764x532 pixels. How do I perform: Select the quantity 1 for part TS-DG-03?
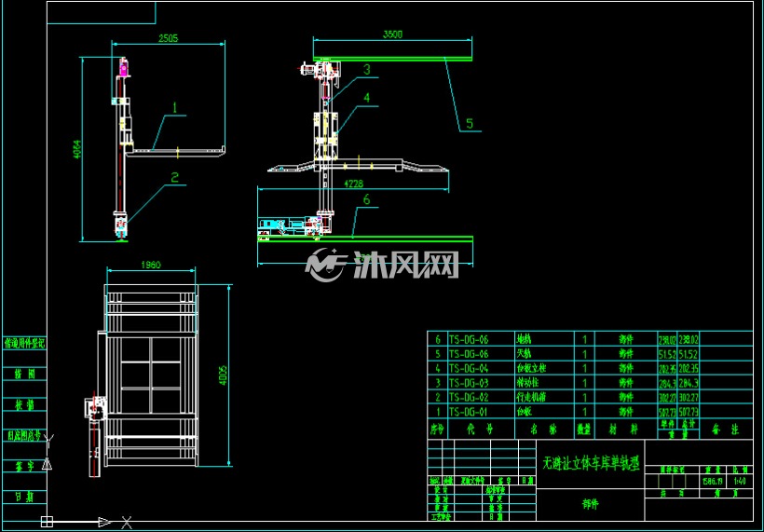tap(585, 383)
